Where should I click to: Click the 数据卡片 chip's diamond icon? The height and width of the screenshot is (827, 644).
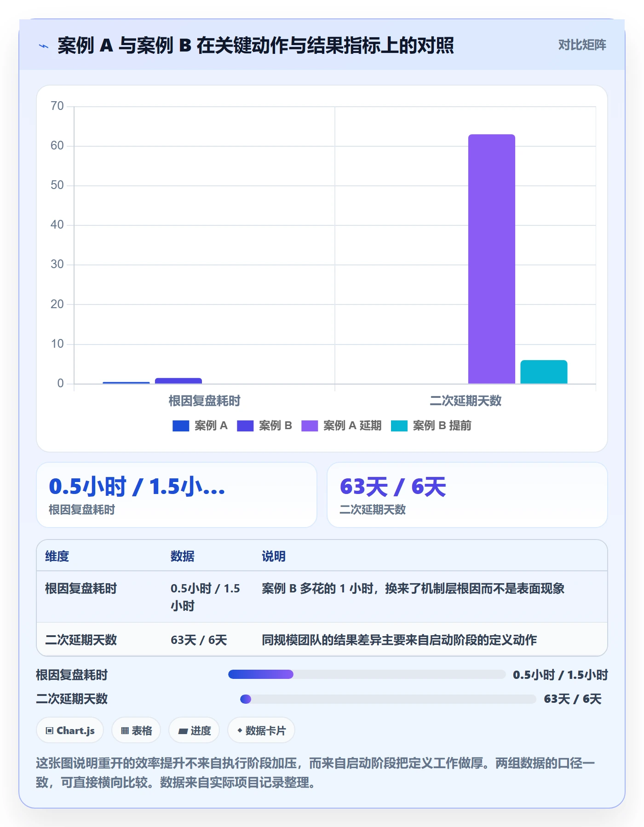click(240, 730)
